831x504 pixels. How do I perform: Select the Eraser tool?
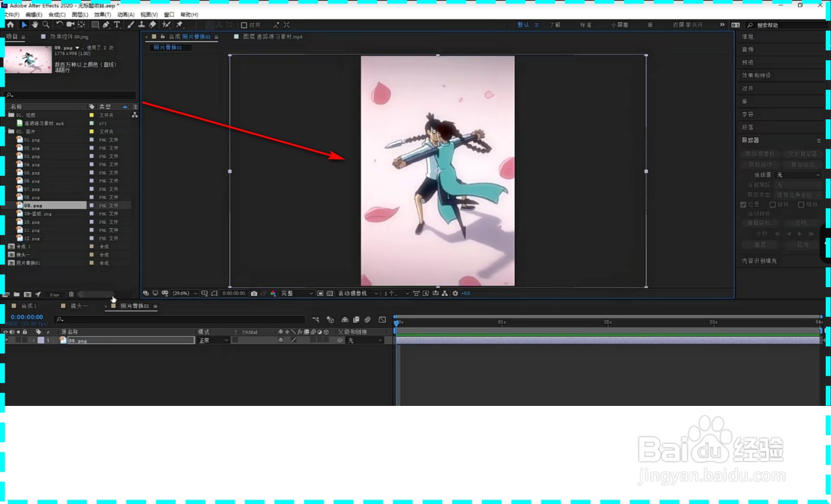click(x=153, y=24)
